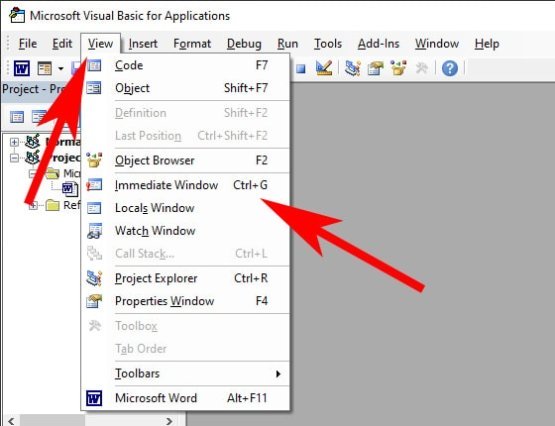Click the left arrow of horizontal scrollbar

11,421
